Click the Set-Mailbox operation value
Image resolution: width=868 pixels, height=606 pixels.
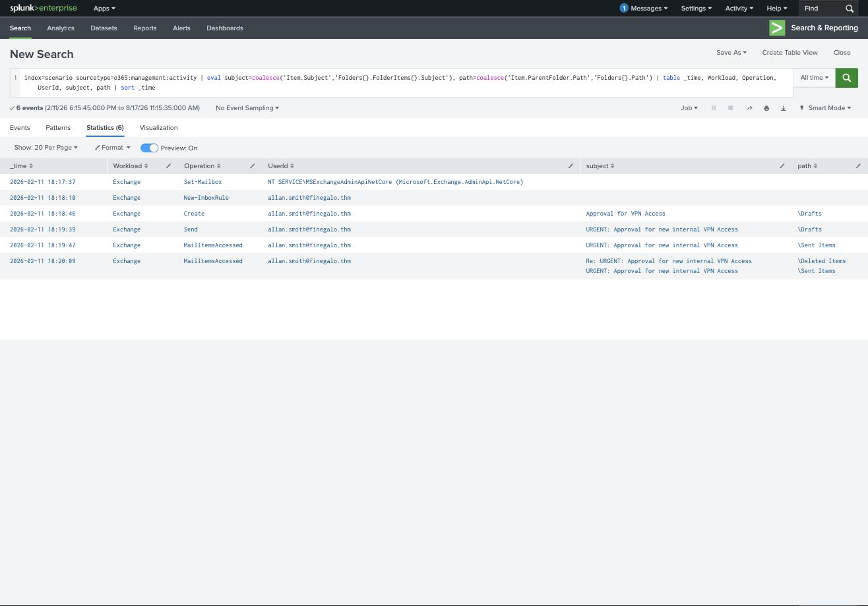[202, 182]
